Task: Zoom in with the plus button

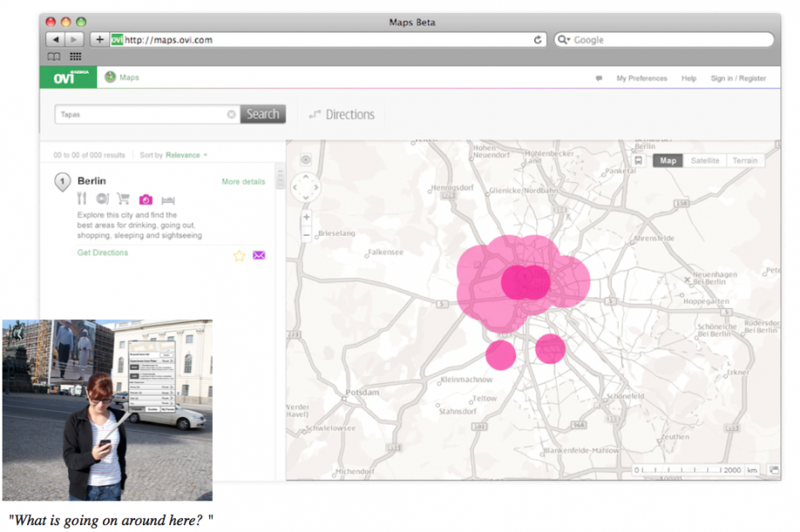Action: (306, 217)
